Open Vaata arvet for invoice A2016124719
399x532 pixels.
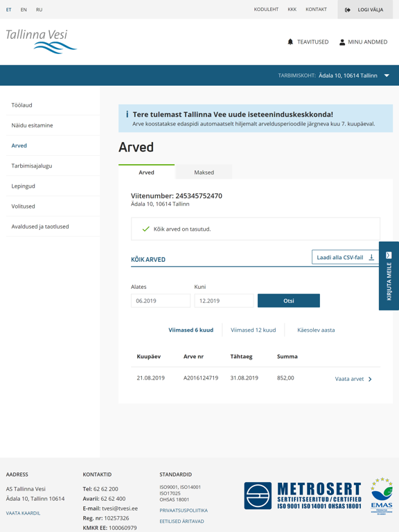pos(353,379)
